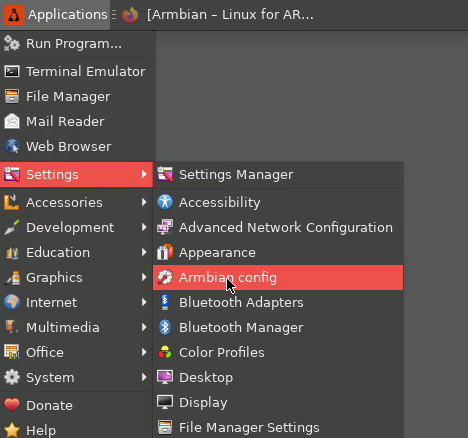468x438 pixels.
Task: Open Display settings entry
Action: [x=278, y=402]
